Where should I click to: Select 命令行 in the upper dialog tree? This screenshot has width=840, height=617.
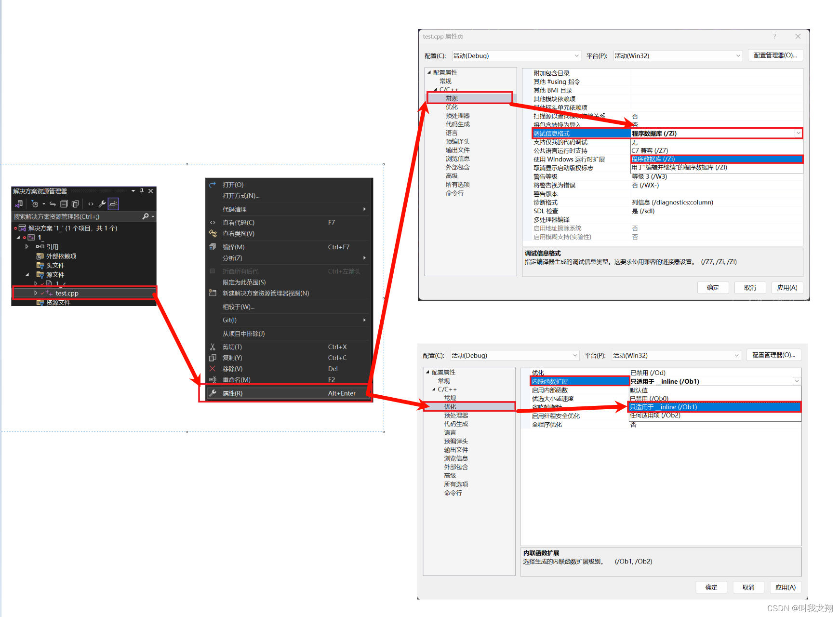tap(454, 193)
